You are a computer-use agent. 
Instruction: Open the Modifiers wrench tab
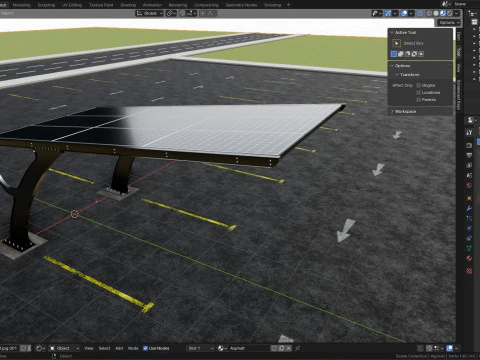pos(469,208)
